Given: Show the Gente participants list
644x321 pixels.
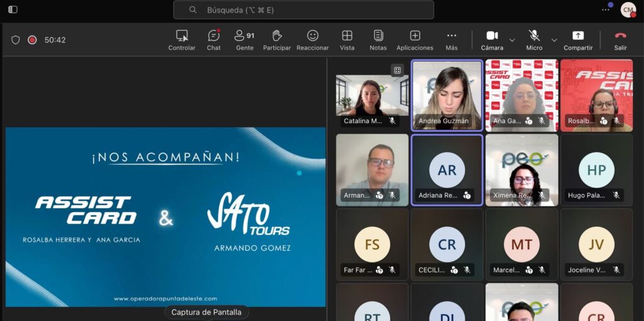Looking at the screenshot, I should coord(245,40).
